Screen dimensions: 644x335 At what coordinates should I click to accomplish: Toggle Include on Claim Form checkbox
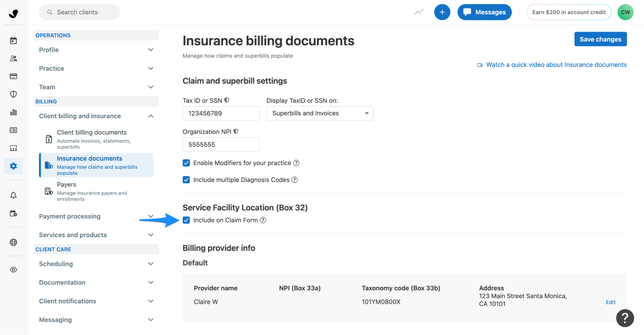(186, 220)
